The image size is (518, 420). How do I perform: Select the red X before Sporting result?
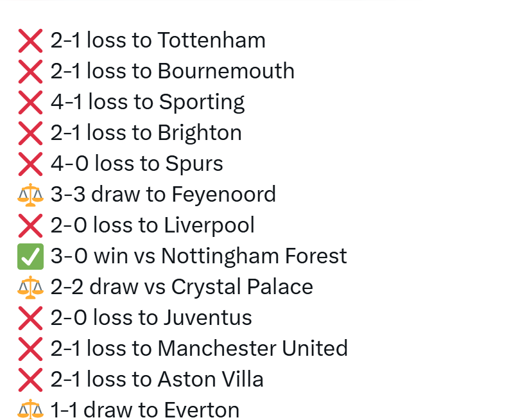coord(30,102)
